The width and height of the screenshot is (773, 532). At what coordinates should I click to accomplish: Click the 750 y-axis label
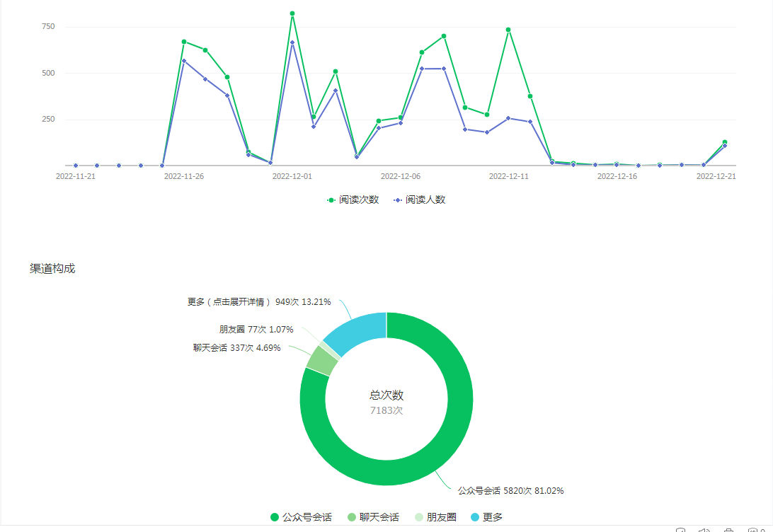coord(48,27)
